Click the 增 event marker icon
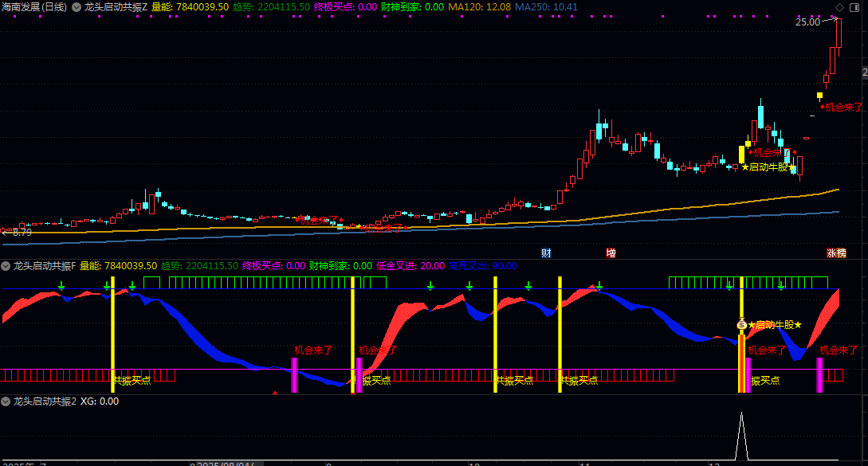 [x=611, y=253]
